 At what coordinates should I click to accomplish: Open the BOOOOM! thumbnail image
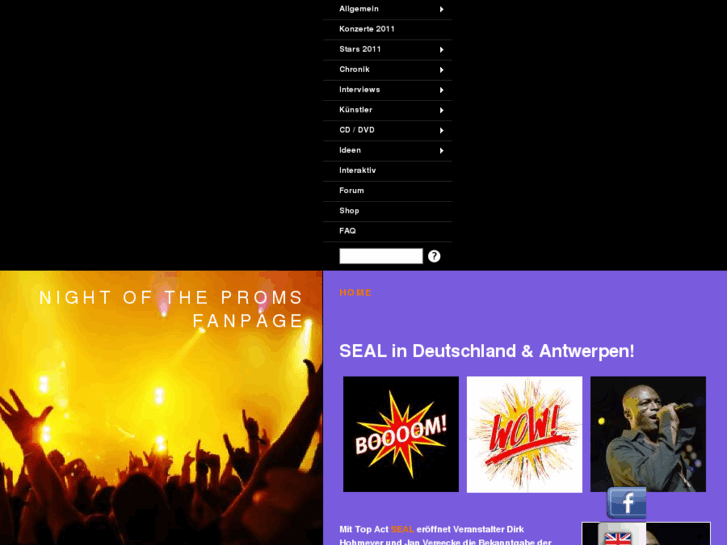coord(401,434)
